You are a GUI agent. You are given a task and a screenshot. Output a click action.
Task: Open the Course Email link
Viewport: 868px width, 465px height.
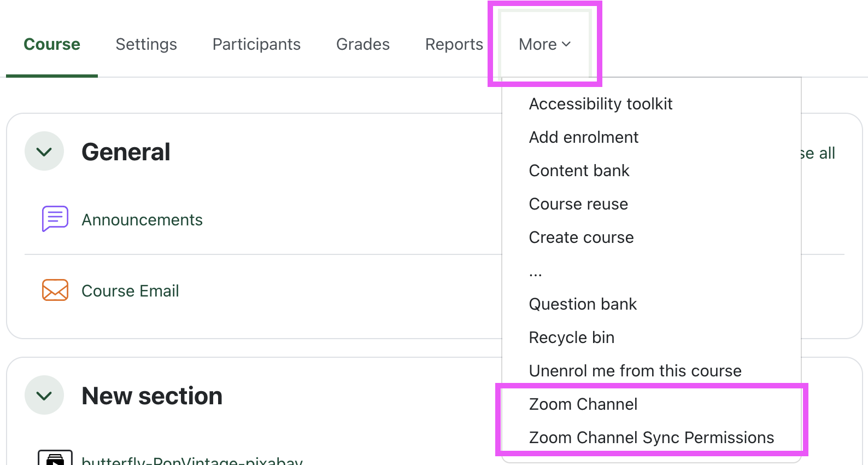coord(130,291)
